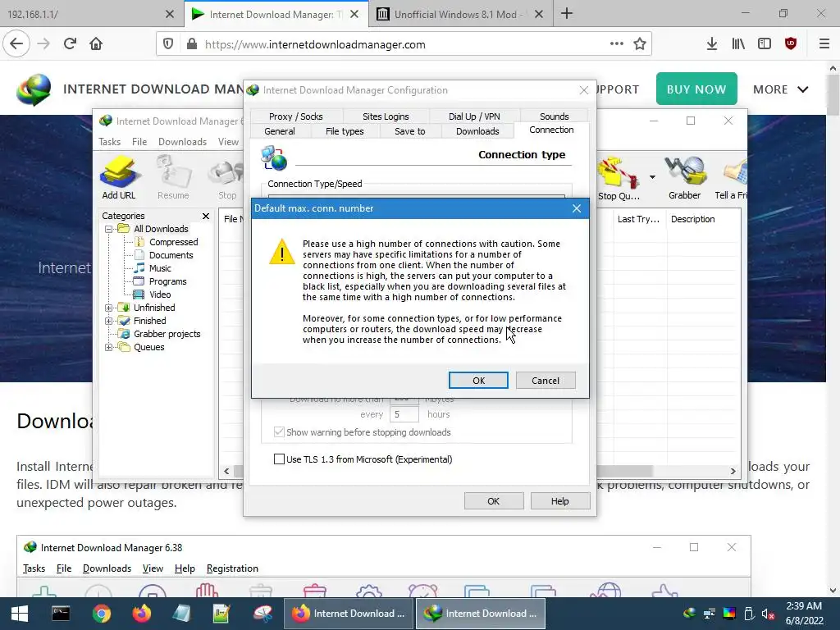Open the Stop Queue dropdown arrow
Viewport: 840px width, 630px height.
click(652, 177)
